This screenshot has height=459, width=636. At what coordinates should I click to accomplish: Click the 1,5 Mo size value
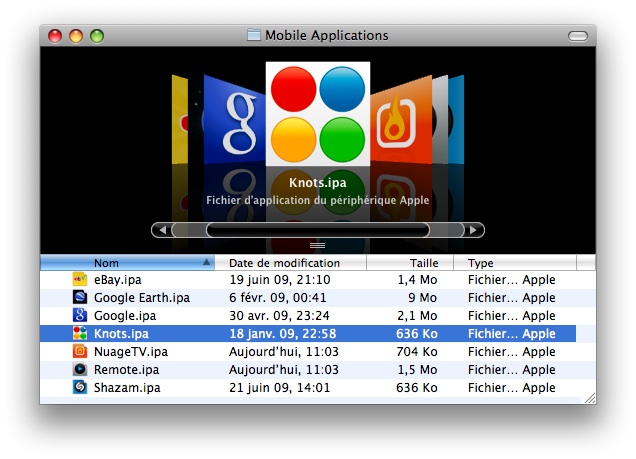point(417,369)
